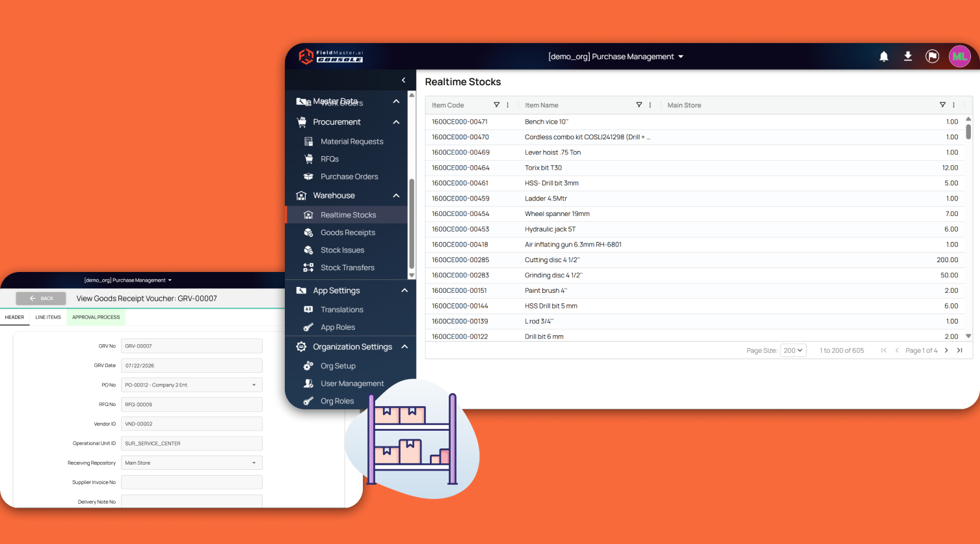Screen dimensions: 980x544
Task: Switch to the Header tab
Action: 14,318
